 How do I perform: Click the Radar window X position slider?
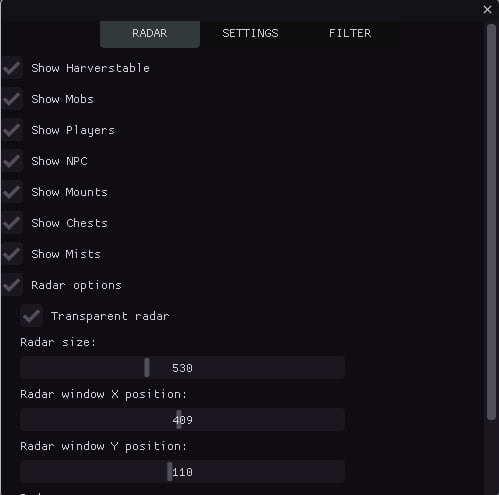pos(182,420)
